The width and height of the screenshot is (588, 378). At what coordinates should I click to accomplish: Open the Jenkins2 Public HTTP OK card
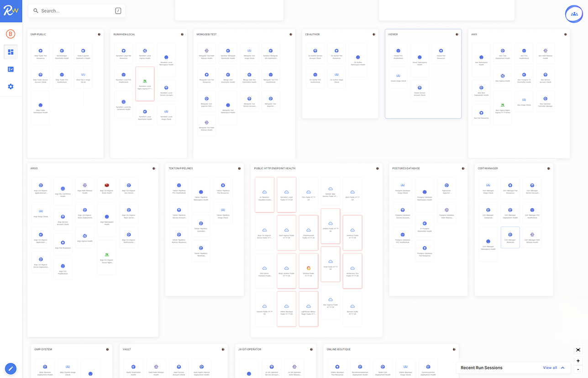click(x=352, y=233)
